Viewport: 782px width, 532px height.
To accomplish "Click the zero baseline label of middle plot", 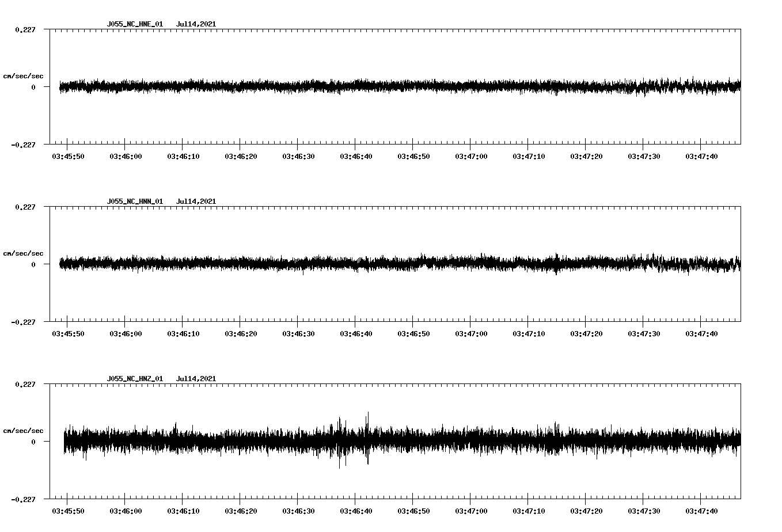I will (x=33, y=265).
